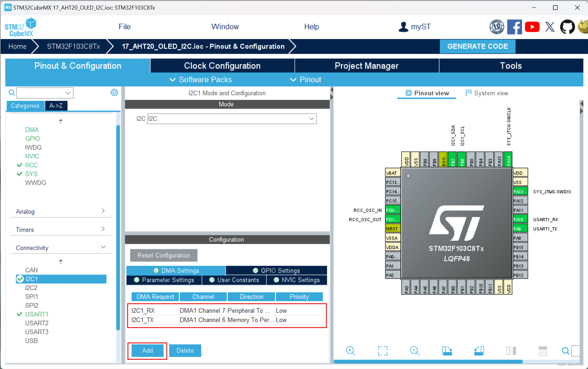Toggle the split view icon
Viewport: 588px width, 369px height.
click(511, 351)
